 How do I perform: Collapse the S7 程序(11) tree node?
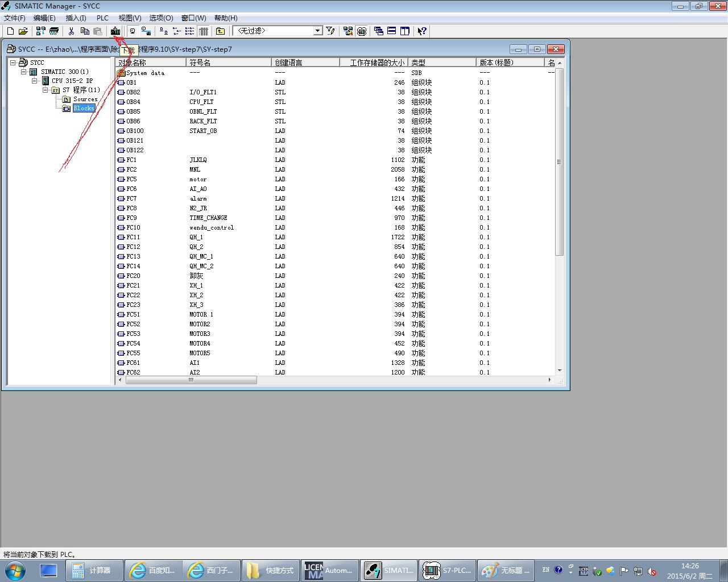(45, 90)
